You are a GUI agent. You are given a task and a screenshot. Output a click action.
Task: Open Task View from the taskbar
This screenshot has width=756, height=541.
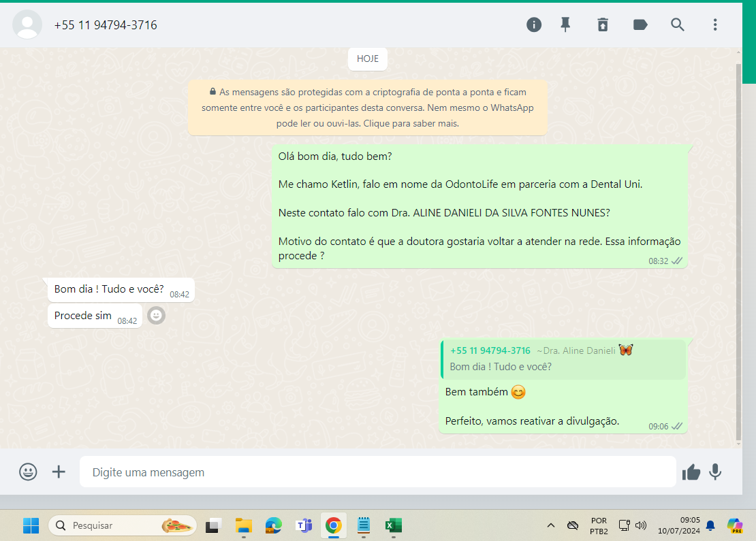tap(212, 525)
